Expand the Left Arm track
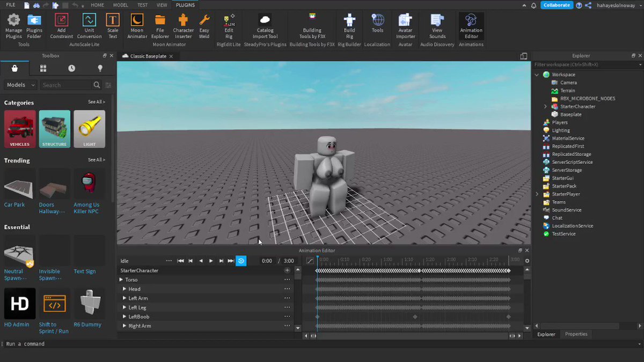The image size is (644, 362). coord(125,298)
